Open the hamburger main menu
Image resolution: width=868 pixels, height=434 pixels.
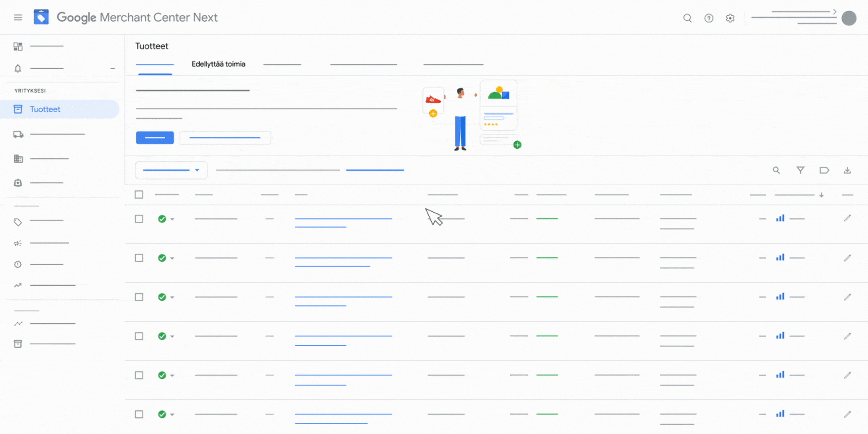[x=18, y=17]
